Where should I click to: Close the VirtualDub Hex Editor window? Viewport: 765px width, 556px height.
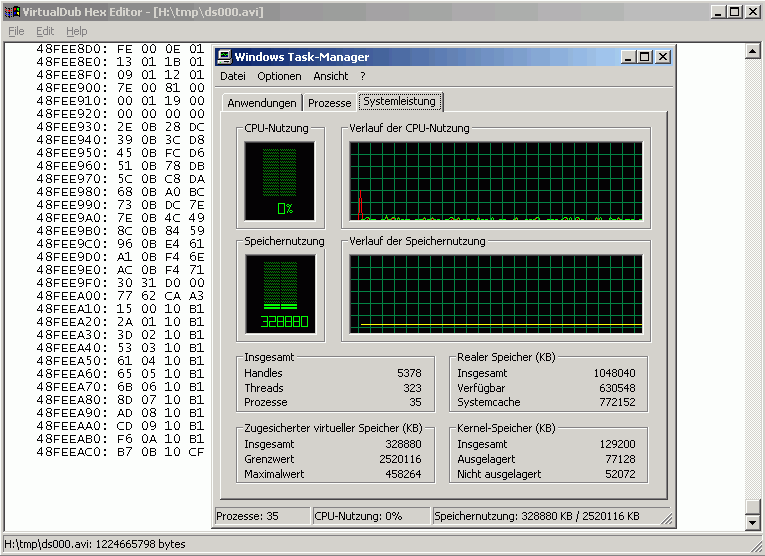[753, 12]
